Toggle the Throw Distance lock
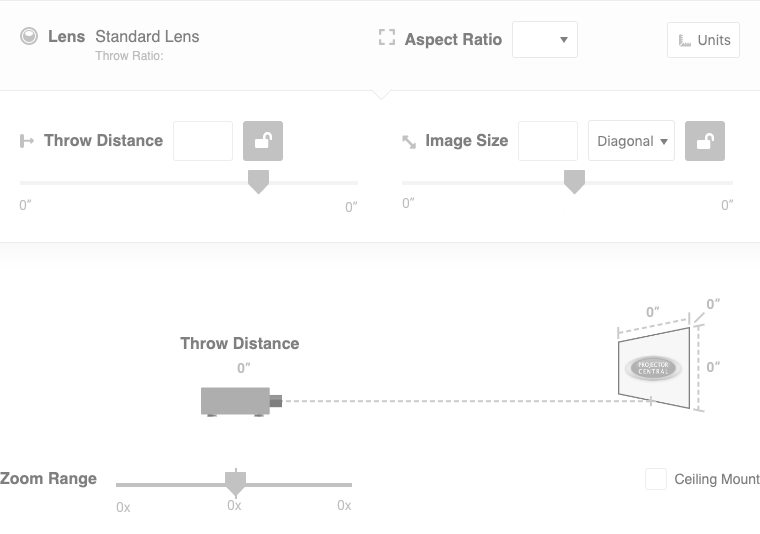This screenshot has height=534, width=760. coord(263,141)
